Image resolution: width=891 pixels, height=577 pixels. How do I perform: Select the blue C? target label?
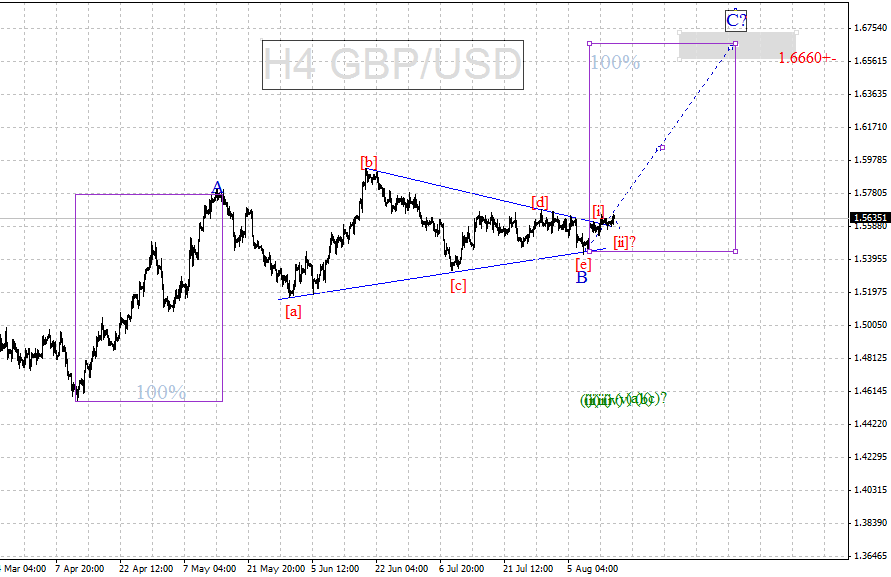(736, 21)
